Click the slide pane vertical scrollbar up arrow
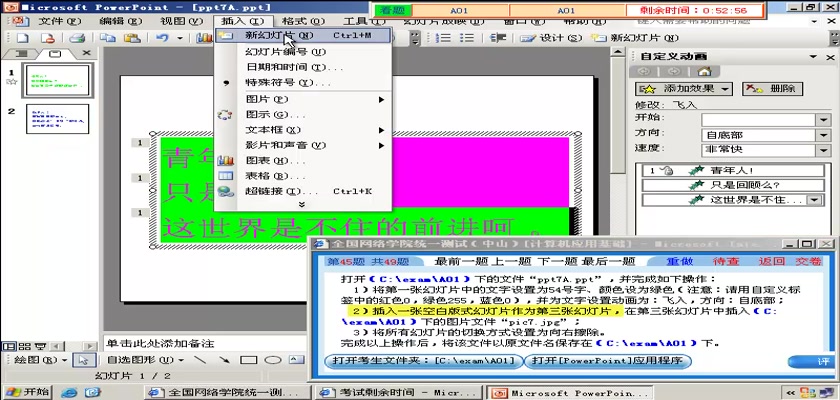 click(618, 52)
